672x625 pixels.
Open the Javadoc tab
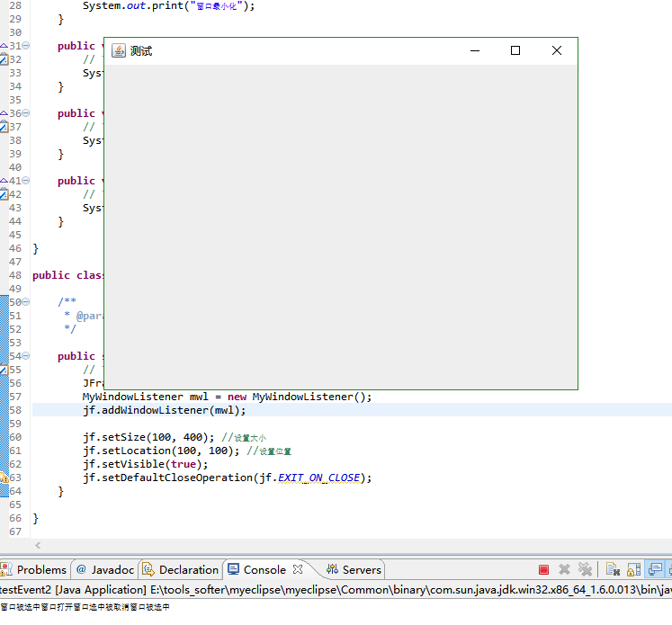[x=105, y=569]
